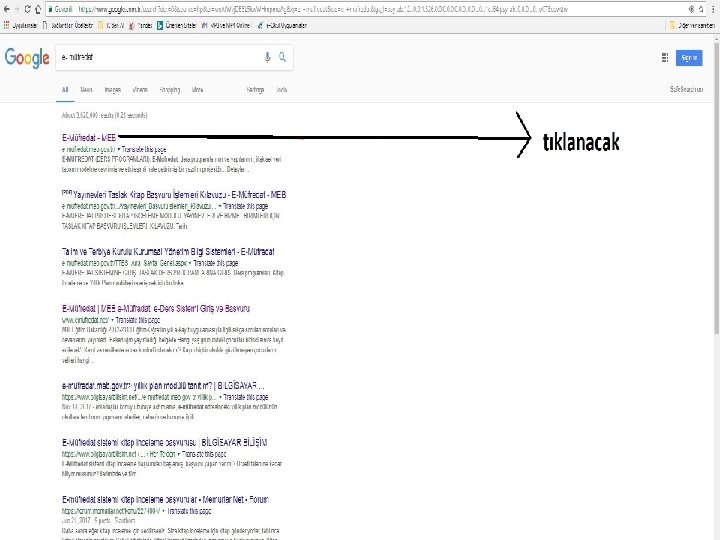720x540 pixels.
Task: Switch to the Shopping tab
Action: point(169,90)
